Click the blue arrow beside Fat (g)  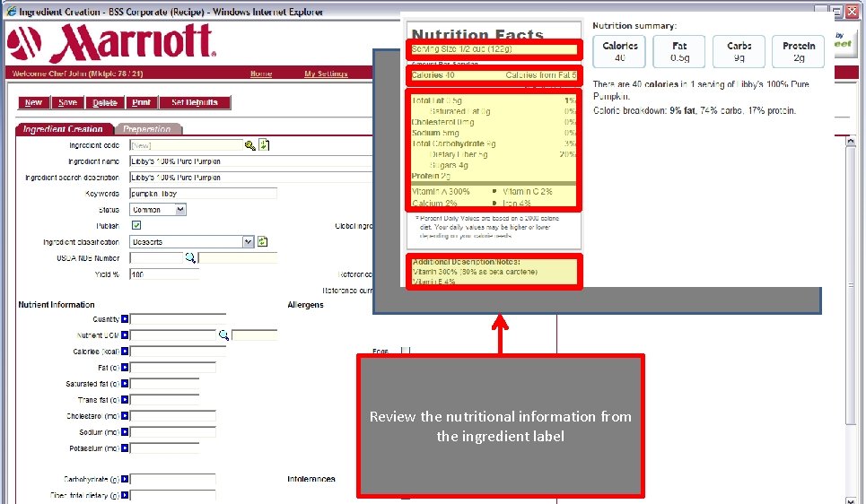[125, 367]
